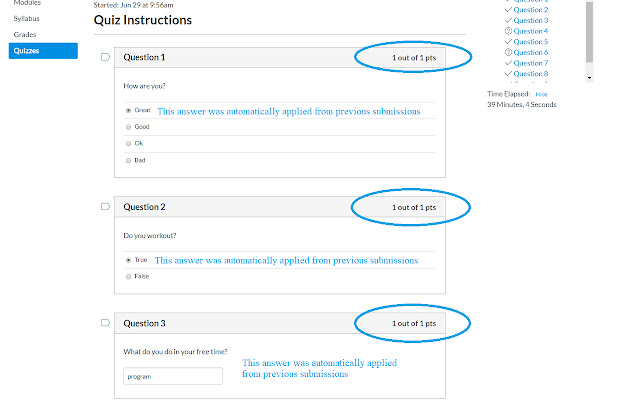Hide the Time Elapsed timer
This screenshot has width=640, height=400.
[x=541, y=94]
